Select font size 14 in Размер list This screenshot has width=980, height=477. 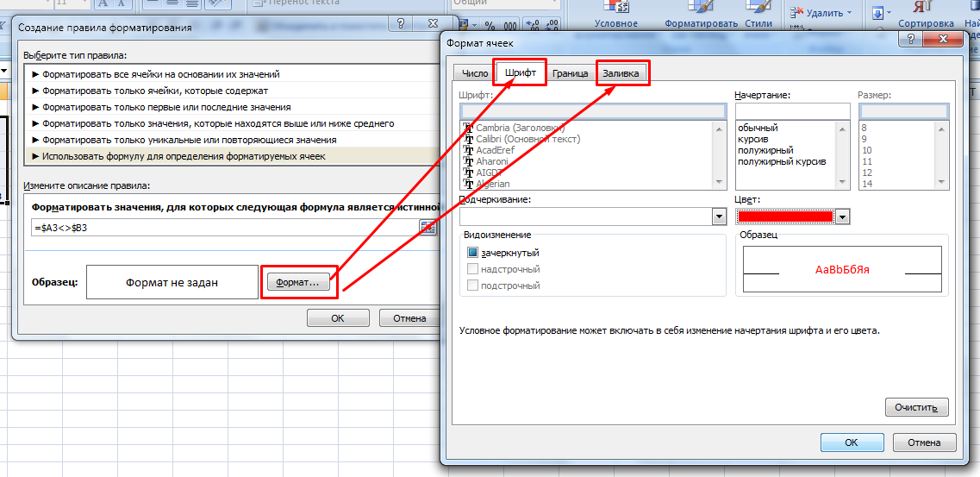pyautogui.click(x=866, y=184)
